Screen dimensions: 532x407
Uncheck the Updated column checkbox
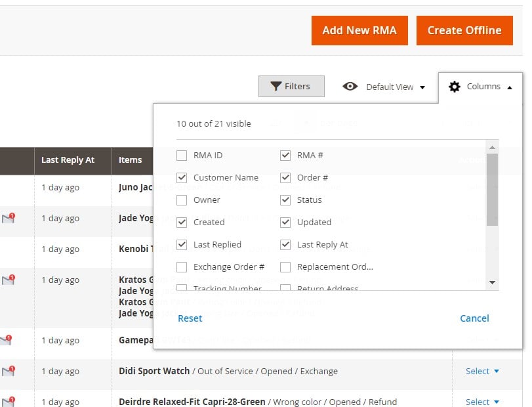point(285,223)
